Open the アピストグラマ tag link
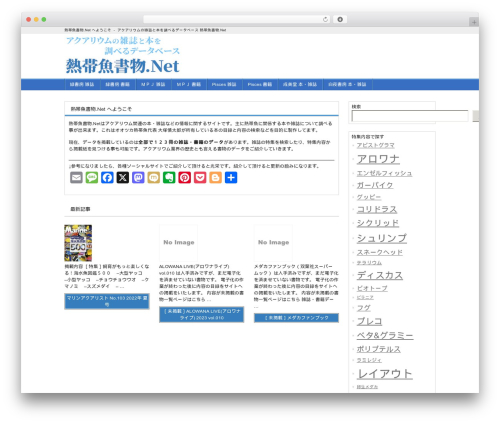500x423 pixels. (x=376, y=145)
